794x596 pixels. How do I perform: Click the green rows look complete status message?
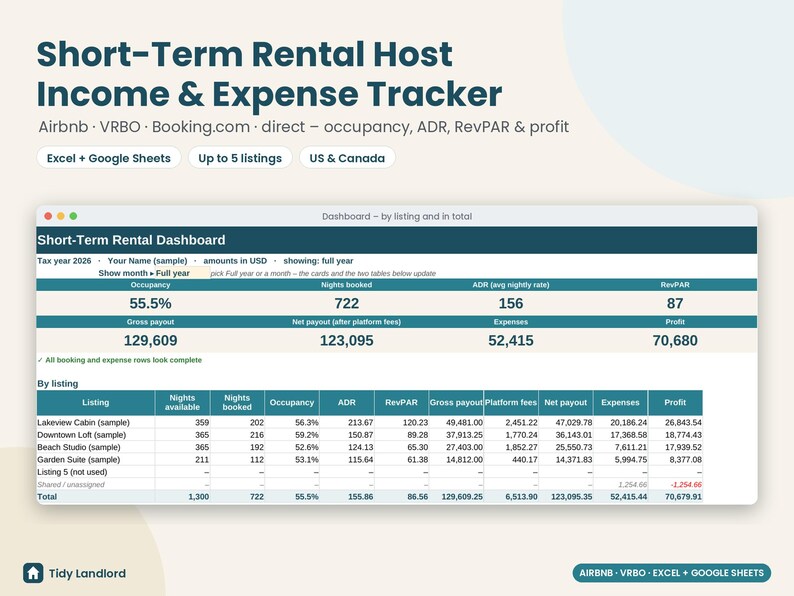120,360
